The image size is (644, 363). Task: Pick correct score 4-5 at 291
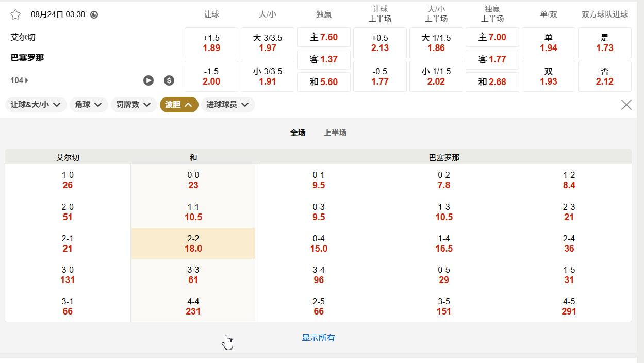[x=569, y=306]
